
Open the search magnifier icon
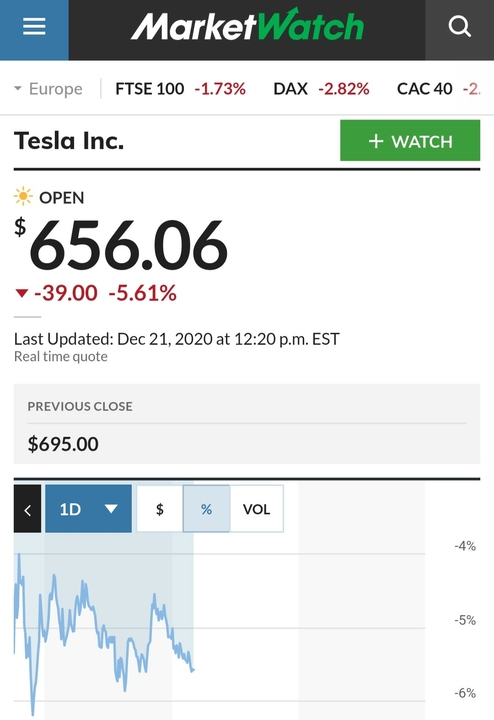coord(460,26)
